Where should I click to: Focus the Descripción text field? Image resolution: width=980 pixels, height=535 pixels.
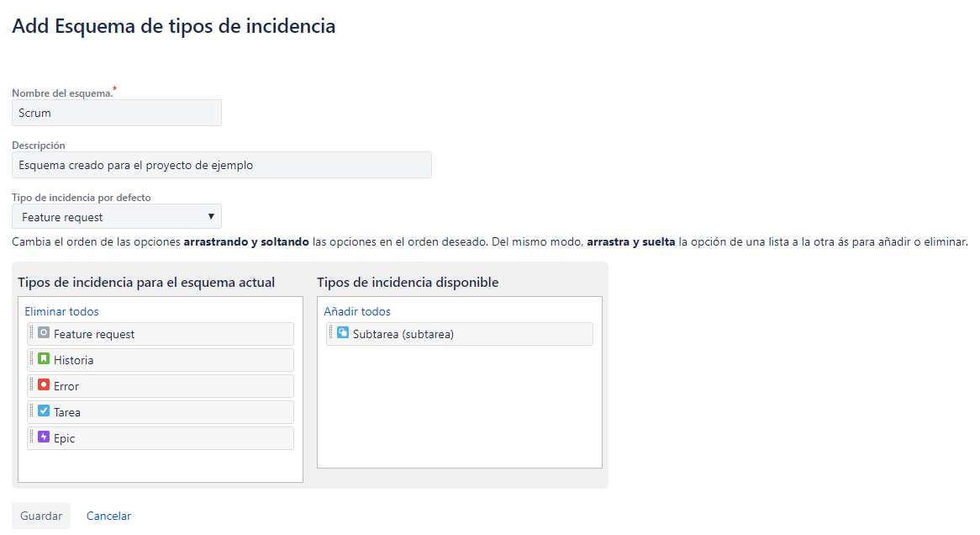(x=222, y=165)
